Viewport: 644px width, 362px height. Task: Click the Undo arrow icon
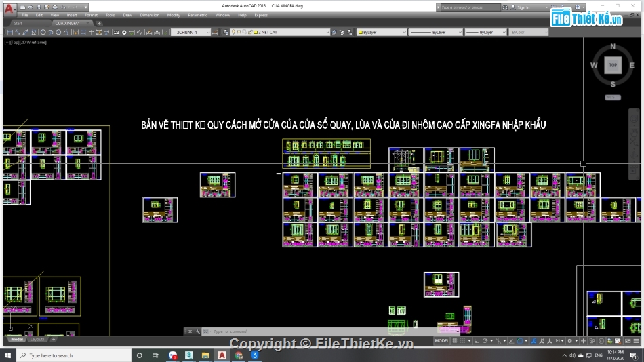tap(63, 7)
